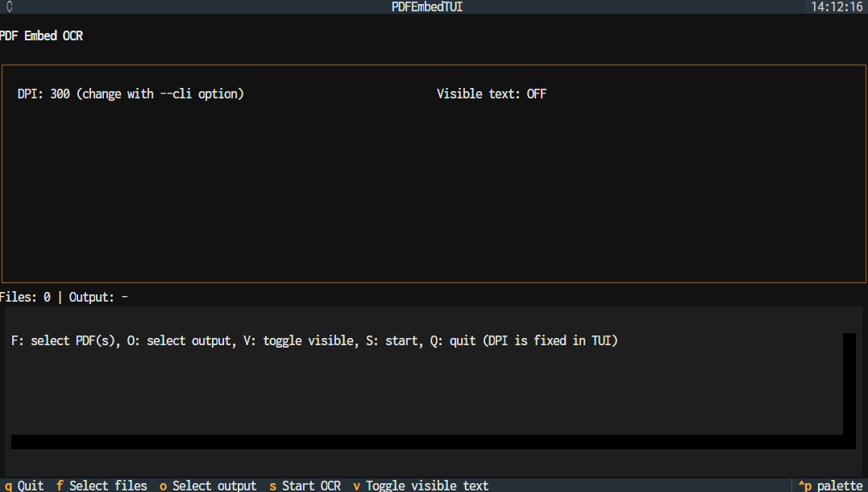The height and width of the screenshot is (492, 868).
Task: Toggle the Visible text: OFF indicator
Action: 491,94
